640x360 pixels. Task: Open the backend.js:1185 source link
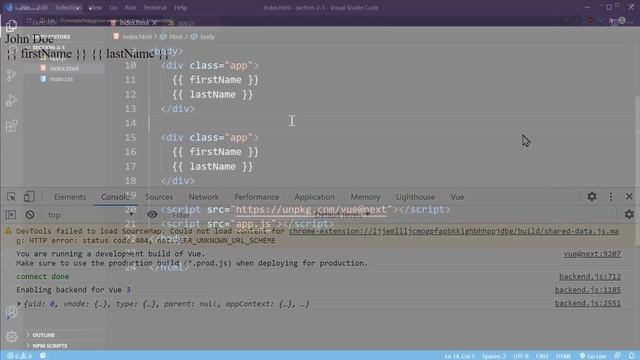click(588, 290)
